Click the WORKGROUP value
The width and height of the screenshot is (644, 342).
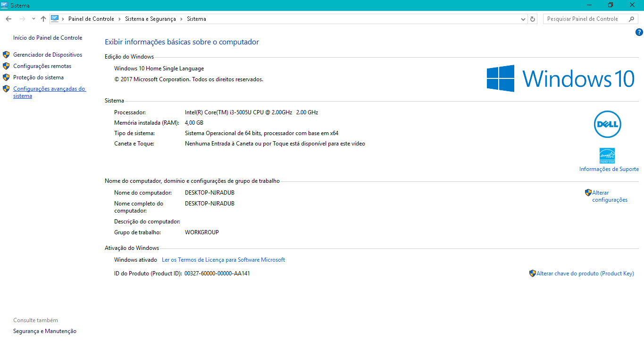[202, 232]
